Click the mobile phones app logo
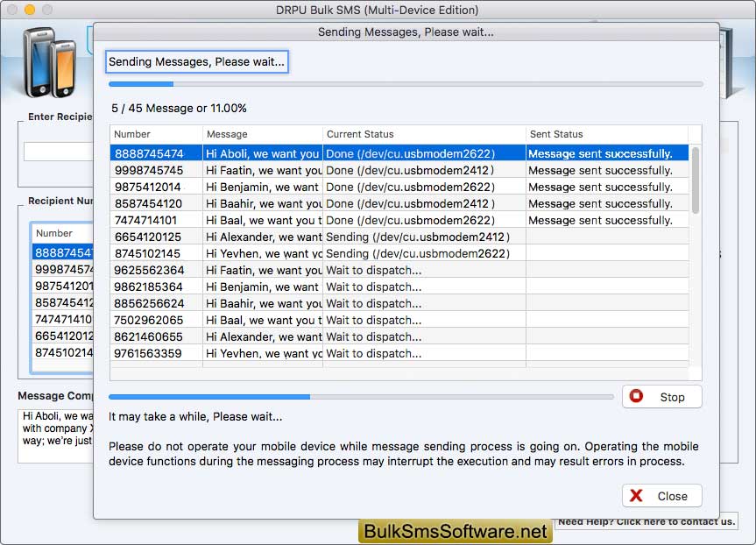This screenshot has width=756, height=545. (50, 61)
